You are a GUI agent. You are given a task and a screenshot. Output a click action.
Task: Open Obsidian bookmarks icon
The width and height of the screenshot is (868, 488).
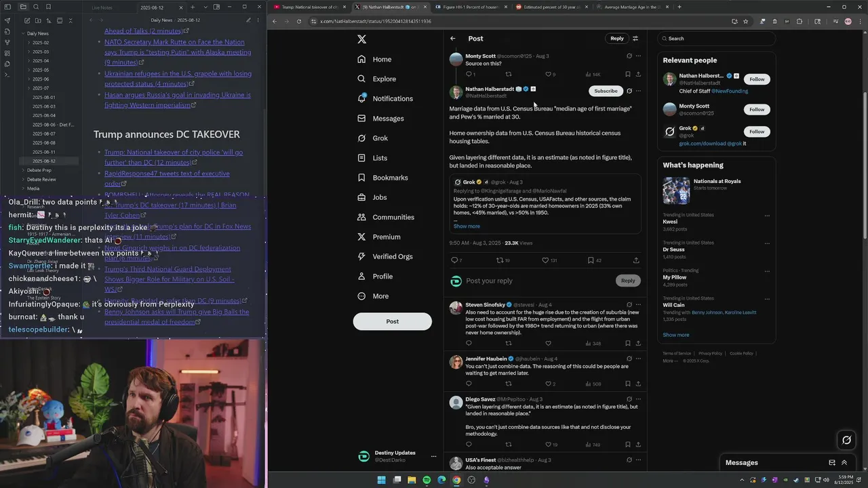pos(49,7)
